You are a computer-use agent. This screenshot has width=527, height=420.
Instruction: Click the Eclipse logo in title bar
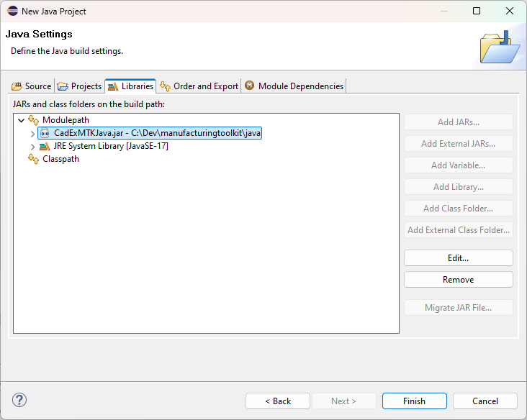12,11
